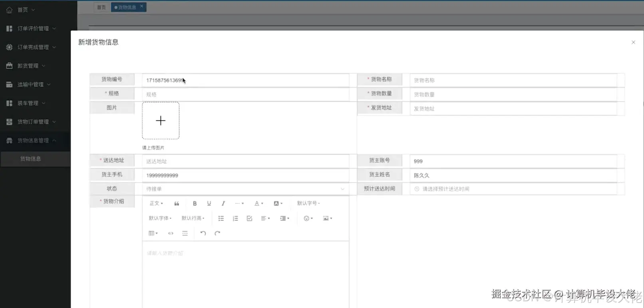Click the 货主姓名 field showing 陈久久
Viewport: 644px width, 308px height.
[513, 175]
